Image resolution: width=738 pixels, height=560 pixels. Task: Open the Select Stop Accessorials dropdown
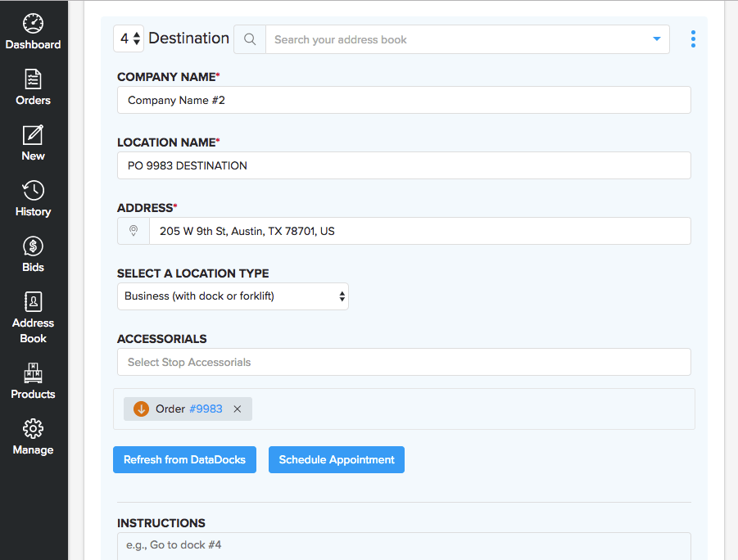tap(404, 362)
